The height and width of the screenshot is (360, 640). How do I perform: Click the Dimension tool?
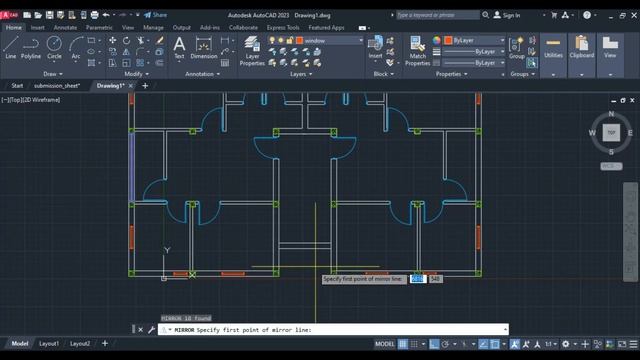tap(204, 48)
